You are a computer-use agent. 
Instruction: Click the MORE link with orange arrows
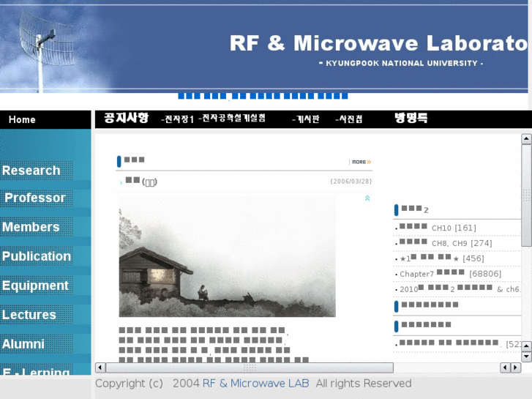361,162
